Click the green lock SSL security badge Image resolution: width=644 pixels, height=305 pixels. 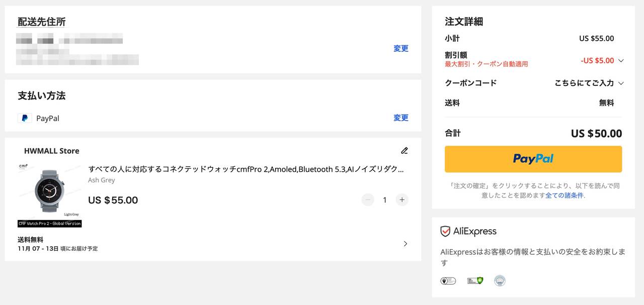click(x=474, y=280)
